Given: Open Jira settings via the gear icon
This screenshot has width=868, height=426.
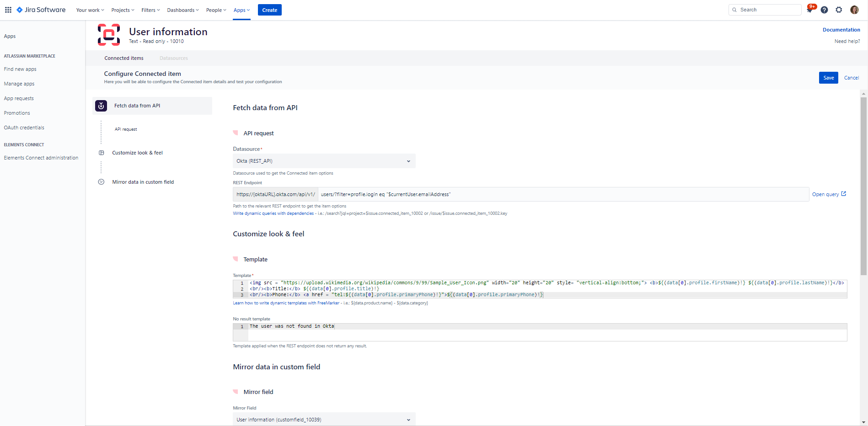Looking at the screenshot, I should pos(839,10).
